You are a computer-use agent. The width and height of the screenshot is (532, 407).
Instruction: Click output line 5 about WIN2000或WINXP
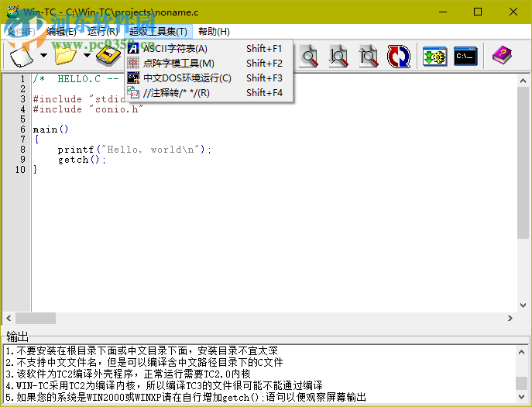coord(186,397)
